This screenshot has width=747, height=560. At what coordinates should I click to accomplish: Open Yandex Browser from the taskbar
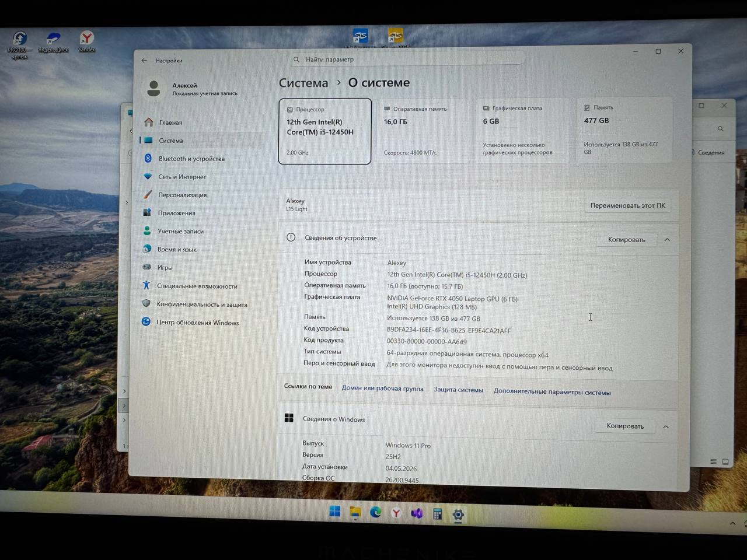coord(396,513)
